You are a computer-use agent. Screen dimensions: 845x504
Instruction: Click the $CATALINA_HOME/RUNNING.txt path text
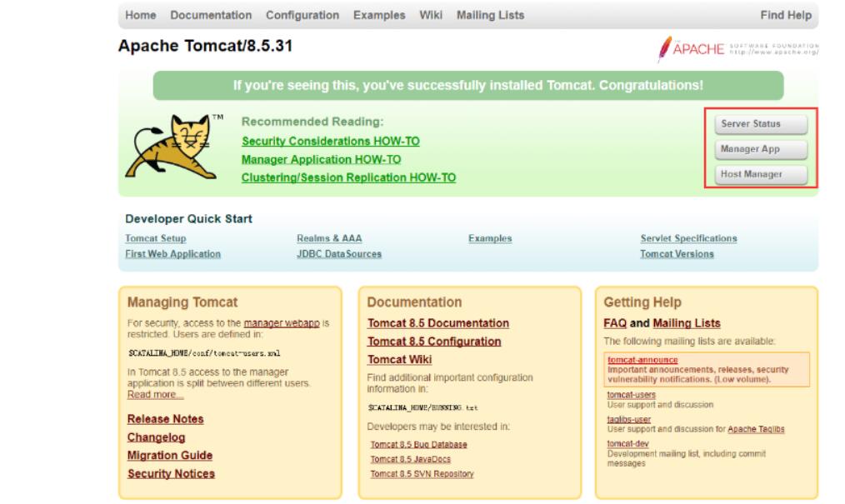coord(422,408)
